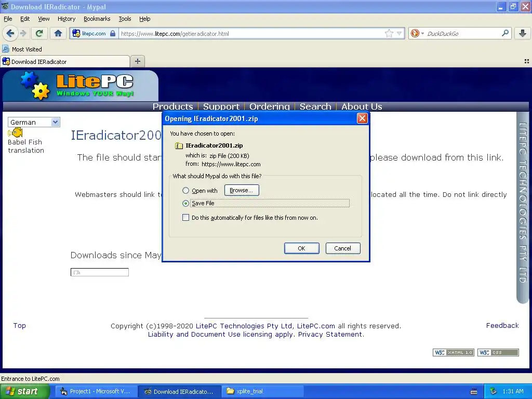Open the LitePC Technologies Pty Ltd link
532x399 pixels.
(x=244, y=326)
